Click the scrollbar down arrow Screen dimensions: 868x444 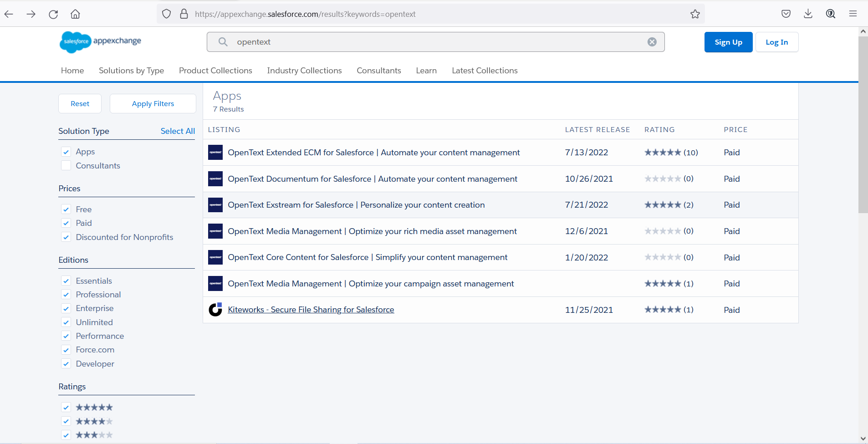(863, 439)
